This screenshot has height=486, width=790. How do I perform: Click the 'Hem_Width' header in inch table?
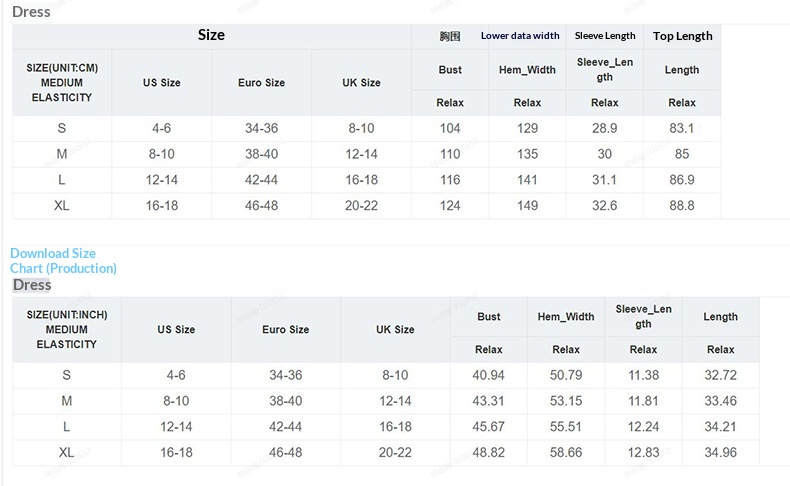(x=566, y=317)
